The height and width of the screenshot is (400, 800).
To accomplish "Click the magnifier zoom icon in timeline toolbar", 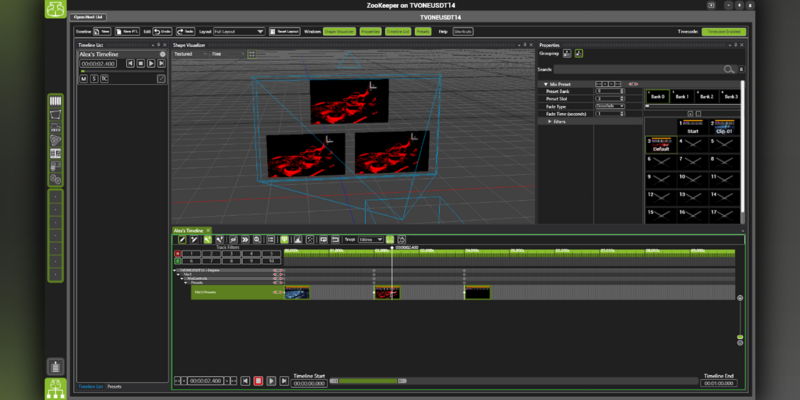I will tap(257, 239).
